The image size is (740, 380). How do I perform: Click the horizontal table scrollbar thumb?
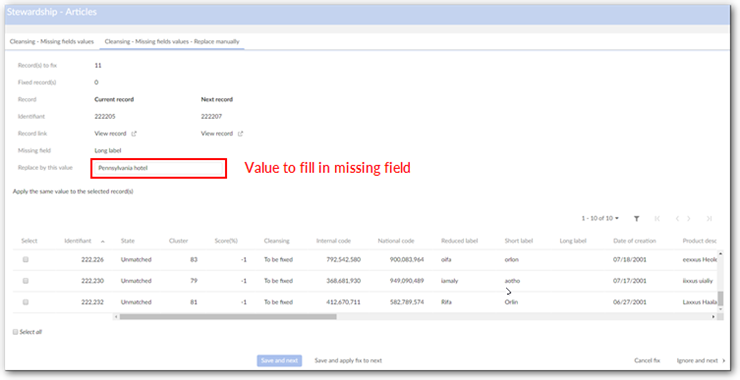coord(228,317)
